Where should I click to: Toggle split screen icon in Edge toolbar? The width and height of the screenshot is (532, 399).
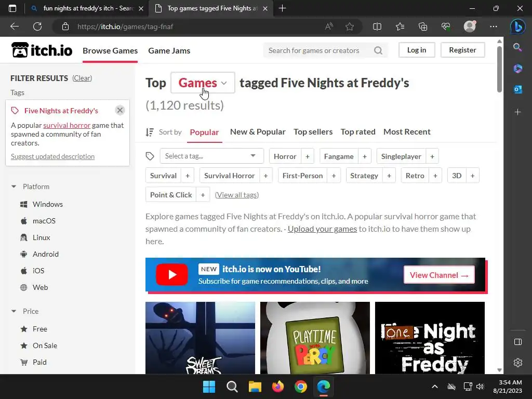coord(377,26)
